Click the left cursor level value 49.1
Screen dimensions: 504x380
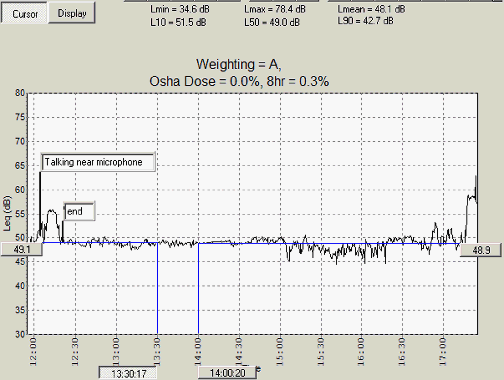(x=22, y=249)
